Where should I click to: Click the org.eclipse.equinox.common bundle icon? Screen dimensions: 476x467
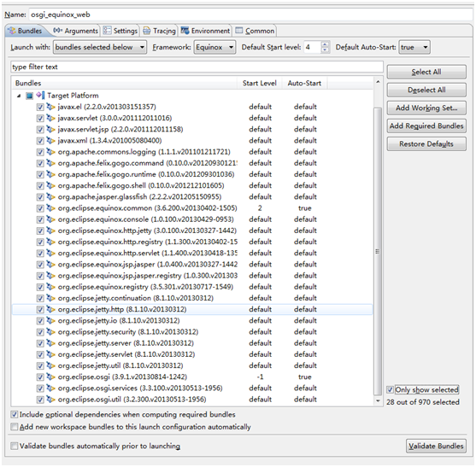[x=50, y=208]
